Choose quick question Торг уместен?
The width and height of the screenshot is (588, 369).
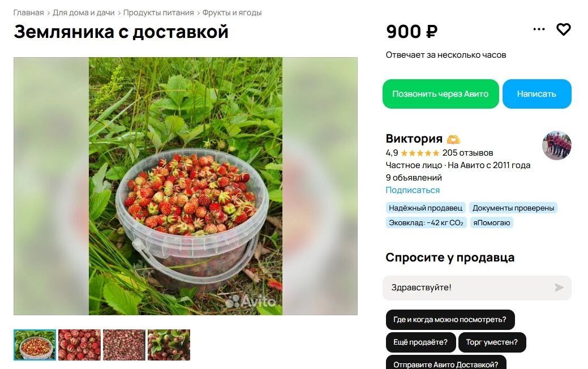tap(492, 342)
